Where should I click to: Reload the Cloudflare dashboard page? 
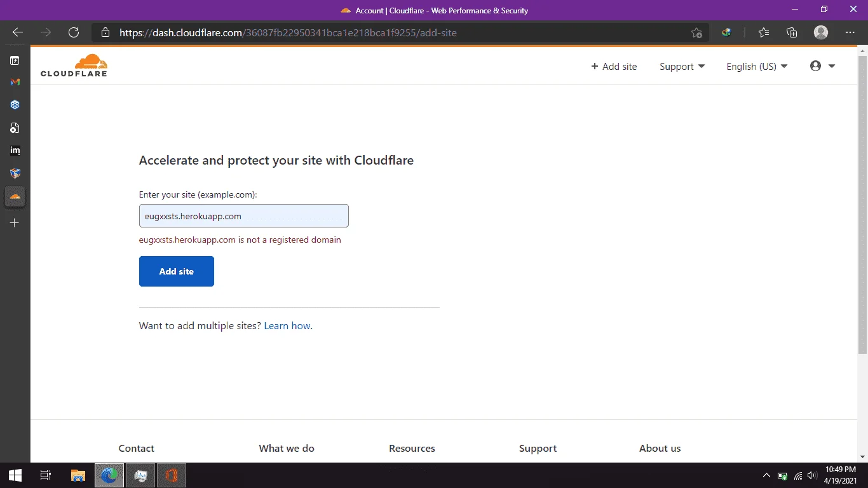tap(74, 32)
